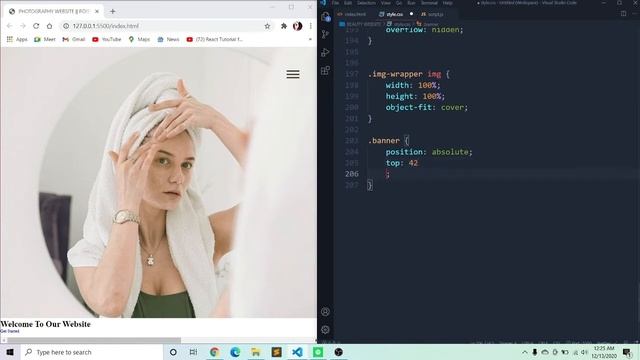Screen dimensions: 640x360
Task: Open the Gmail bookmark
Action: click(x=73, y=40)
